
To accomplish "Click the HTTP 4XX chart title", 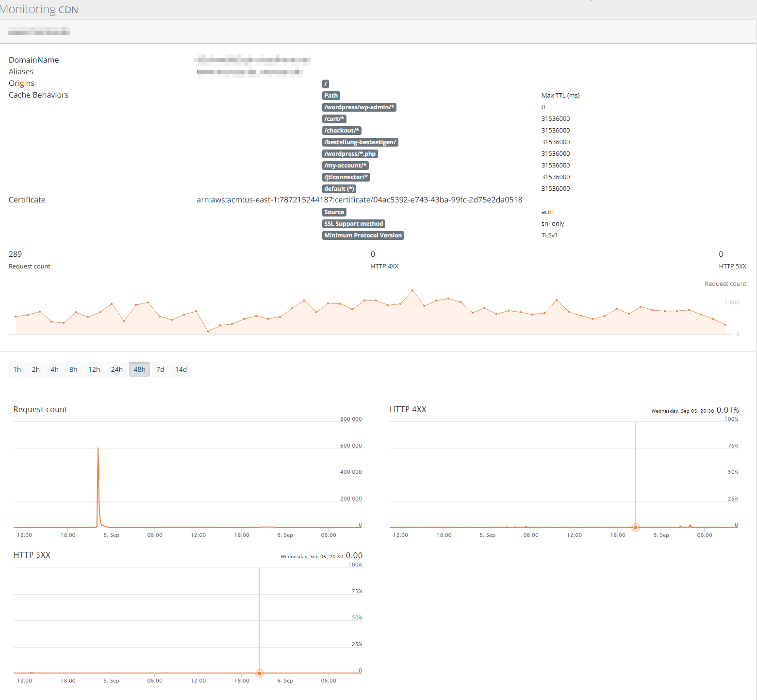I will pos(408,410).
